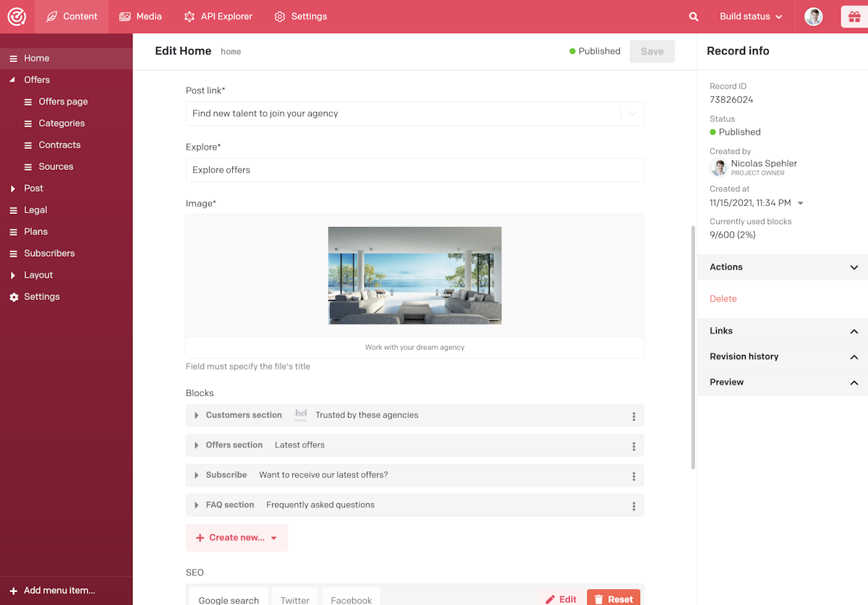Open the API Explorer tab

click(218, 17)
